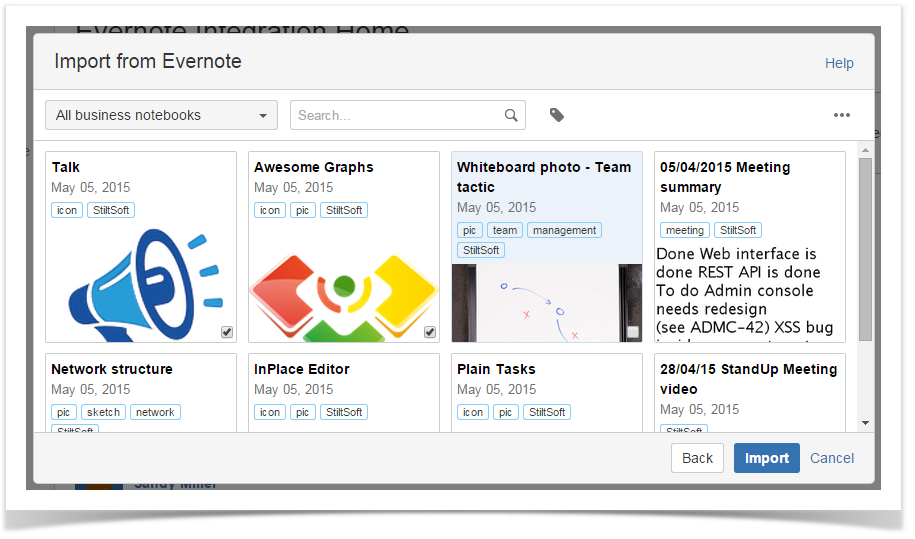The width and height of the screenshot is (915, 539).
Task: Select the Talk note title
Action: point(65,167)
